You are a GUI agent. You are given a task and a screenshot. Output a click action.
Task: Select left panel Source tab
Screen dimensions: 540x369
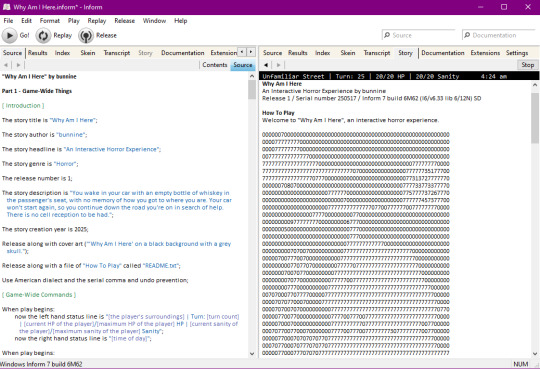tap(12, 53)
